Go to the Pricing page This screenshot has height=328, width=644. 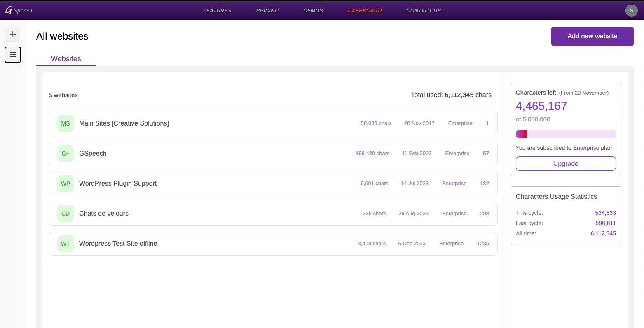pos(267,11)
